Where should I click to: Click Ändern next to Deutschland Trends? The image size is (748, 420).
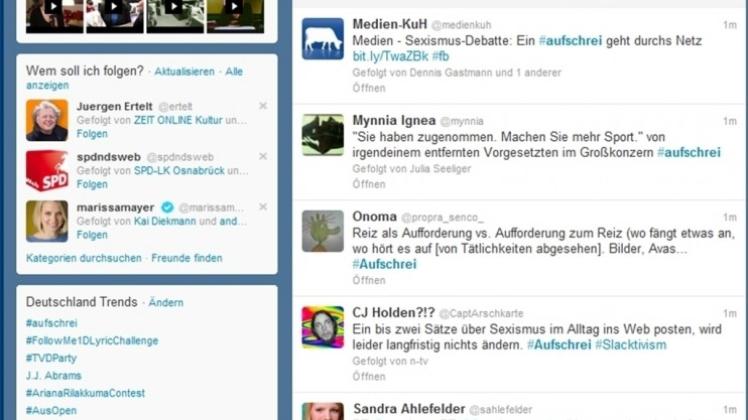pyautogui.click(x=166, y=303)
